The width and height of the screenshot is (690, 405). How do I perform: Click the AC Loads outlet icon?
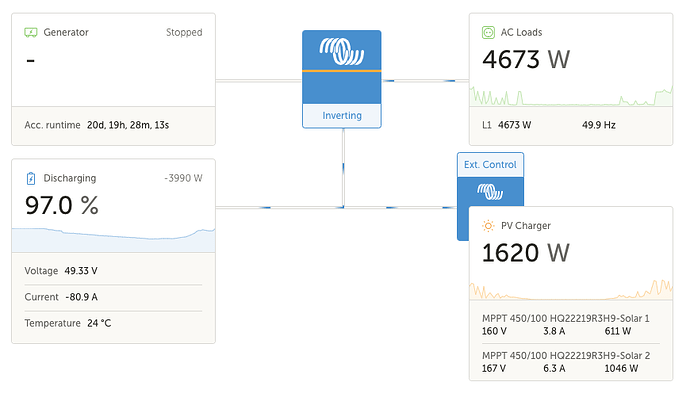click(x=489, y=32)
